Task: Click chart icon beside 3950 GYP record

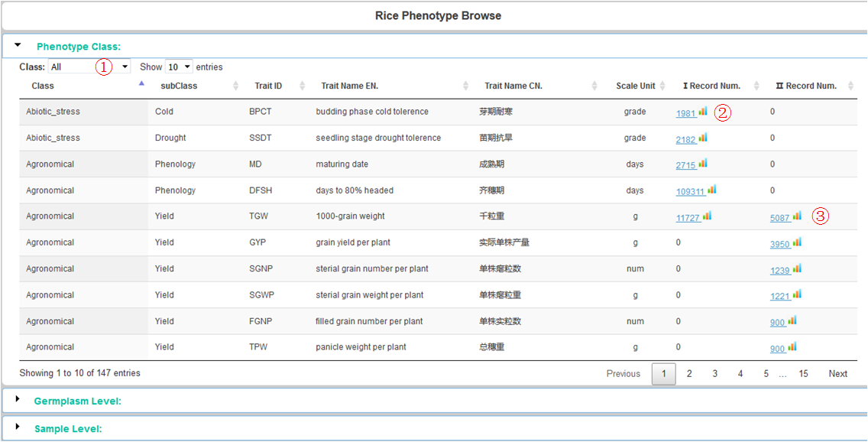Action: [x=797, y=242]
